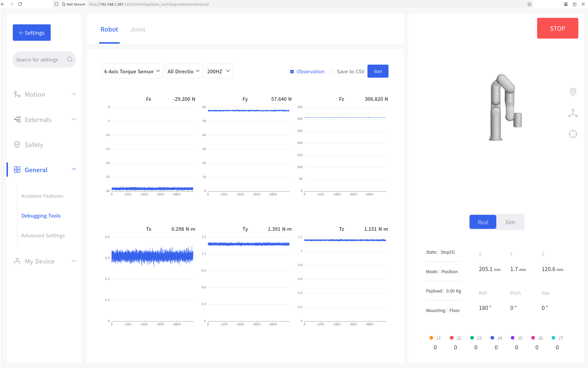Screen dimensions: 588x368
Task: Click the Safety shield icon
Action: click(17, 145)
